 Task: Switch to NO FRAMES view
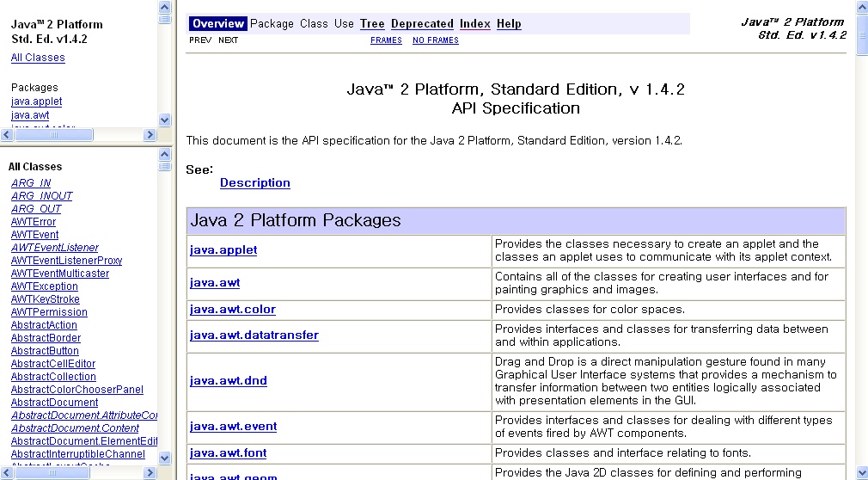pos(435,40)
